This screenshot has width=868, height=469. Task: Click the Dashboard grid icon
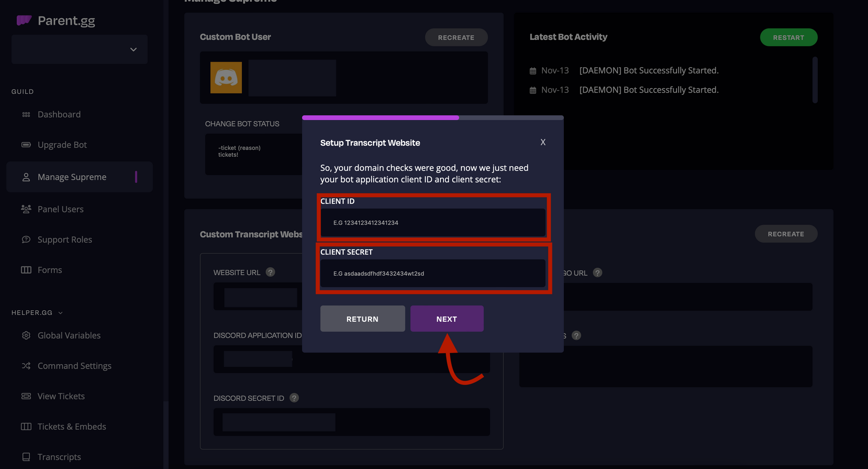point(26,115)
